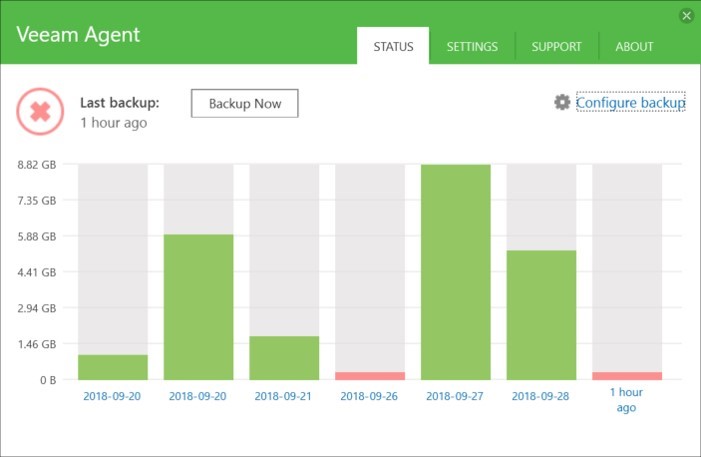Click the 1.46 GB axis label

tap(37, 344)
